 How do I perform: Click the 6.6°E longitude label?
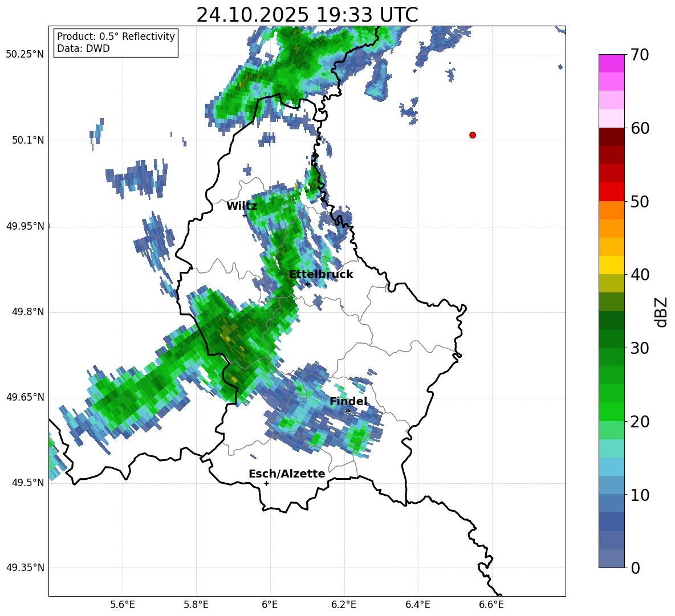[491, 605]
